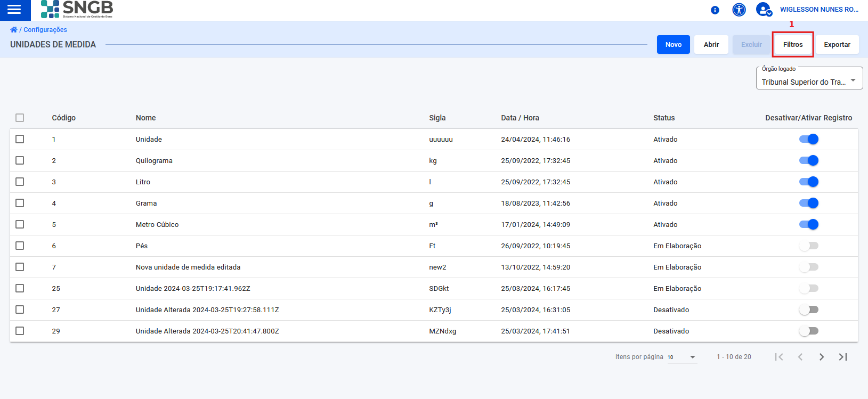Sort by the Nome column header
This screenshot has width=868, height=399.
[146, 118]
